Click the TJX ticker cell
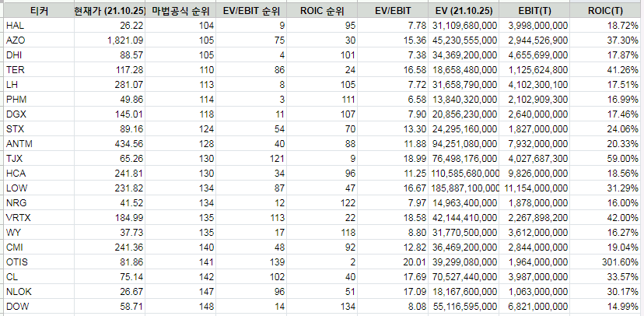The image size is (644, 316). (x=39, y=159)
